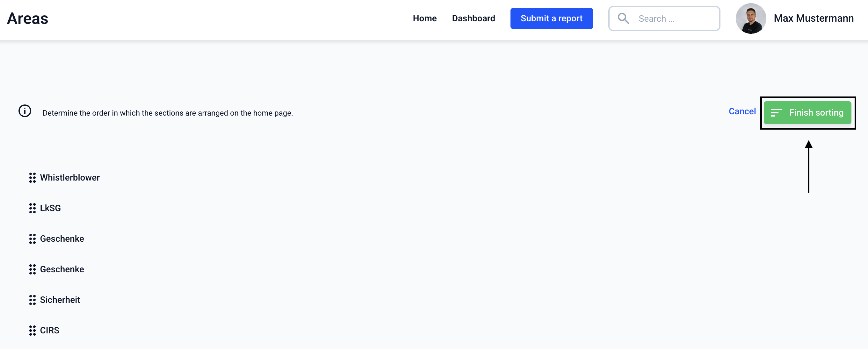Click the Finish sorting button
This screenshot has width=868, height=349.
pos(807,113)
